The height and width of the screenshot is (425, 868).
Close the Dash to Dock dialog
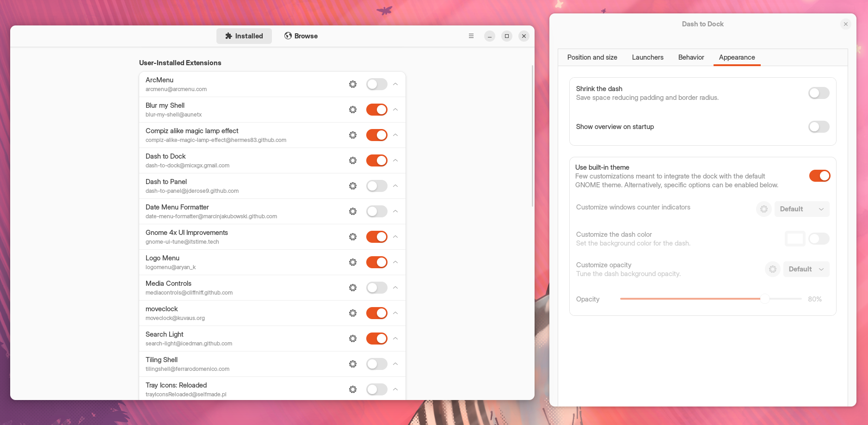tap(846, 24)
